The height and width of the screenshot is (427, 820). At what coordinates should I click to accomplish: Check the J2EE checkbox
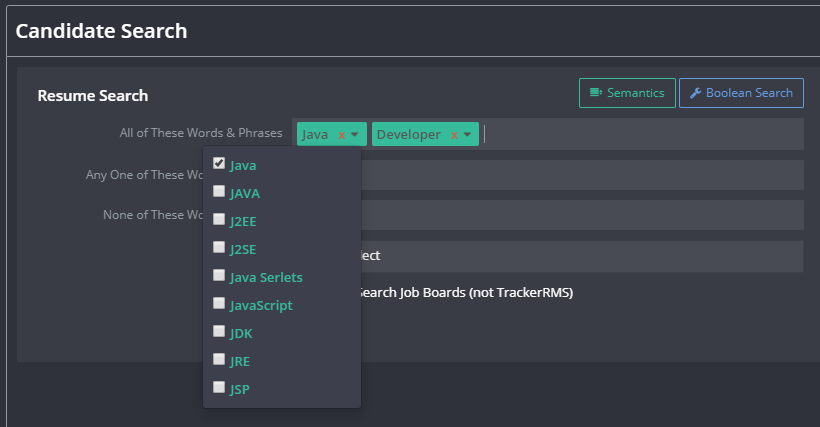(219, 220)
